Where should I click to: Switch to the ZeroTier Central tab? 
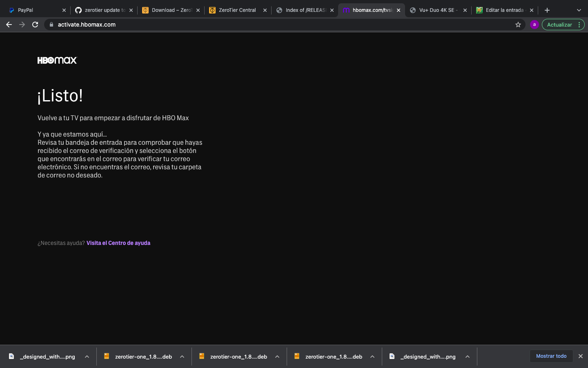point(237,10)
